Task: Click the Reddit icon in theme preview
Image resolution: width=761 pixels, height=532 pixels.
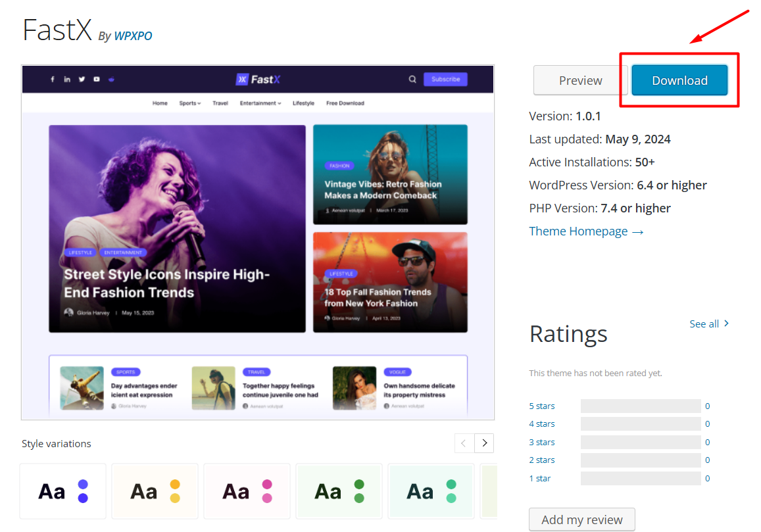Action: pos(111,79)
